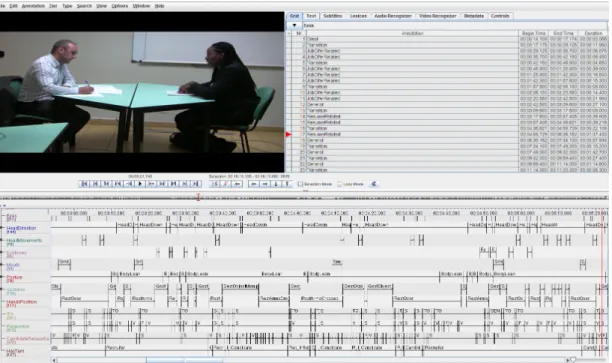Select the HeadDirection tier label
Viewport: 612px width, 363px height.
(21, 228)
